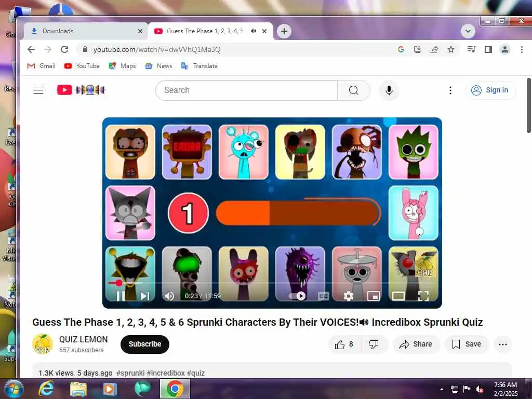Close the Guess The Phase tab

pyautogui.click(x=264, y=31)
